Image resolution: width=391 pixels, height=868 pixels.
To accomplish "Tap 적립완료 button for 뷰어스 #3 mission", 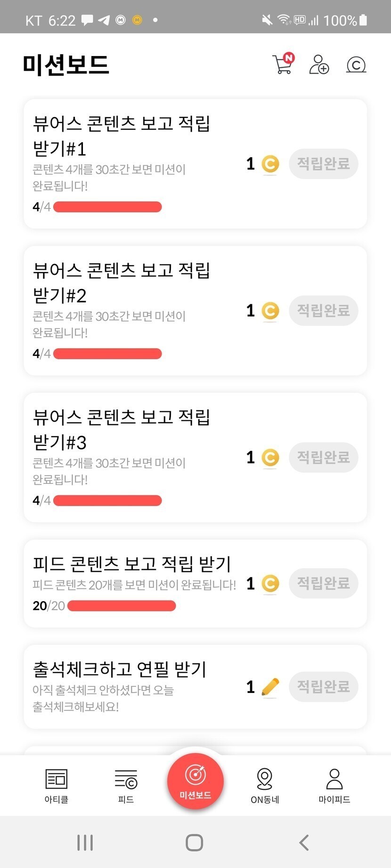I will point(323,458).
